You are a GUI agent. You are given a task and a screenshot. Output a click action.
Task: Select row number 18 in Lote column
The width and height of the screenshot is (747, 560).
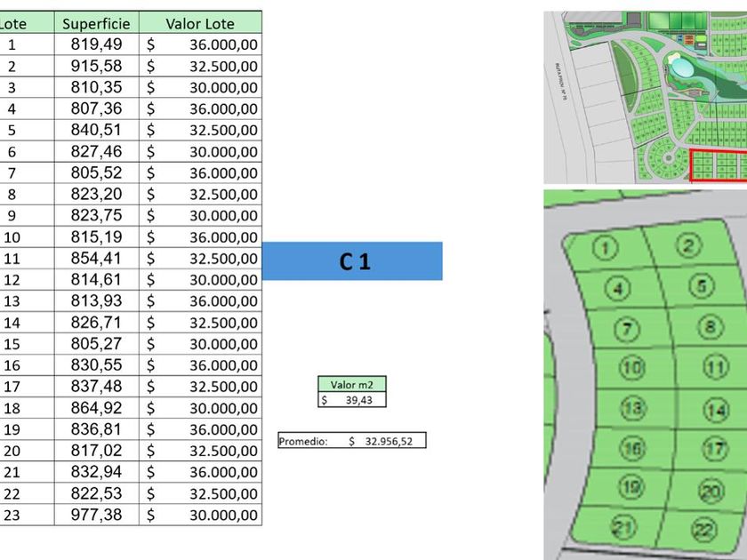click(x=12, y=408)
